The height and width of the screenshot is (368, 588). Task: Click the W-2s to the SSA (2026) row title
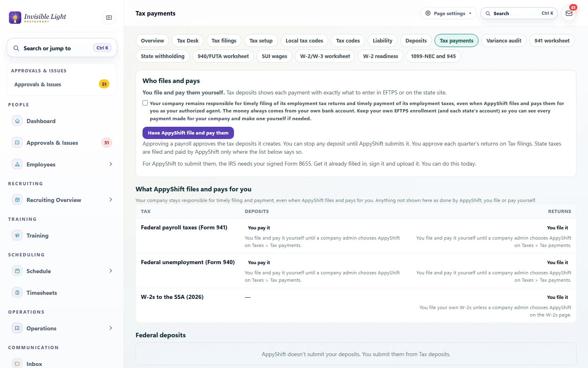[x=172, y=297]
